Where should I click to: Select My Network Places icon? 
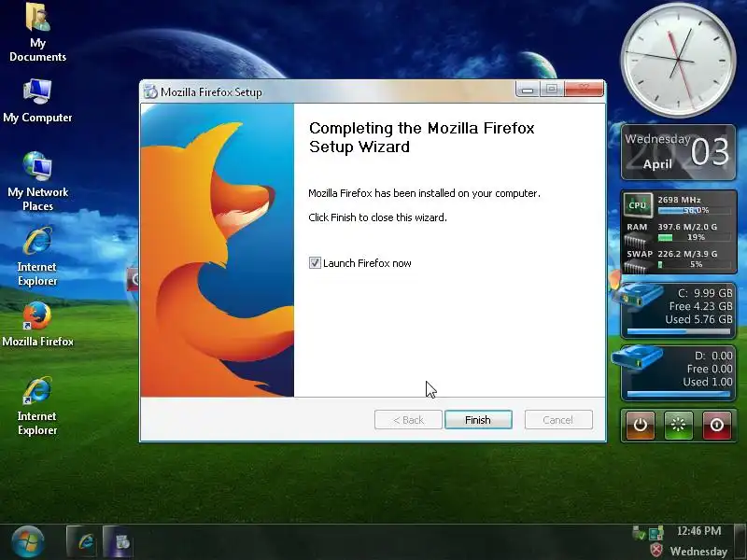click(x=37, y=181)
